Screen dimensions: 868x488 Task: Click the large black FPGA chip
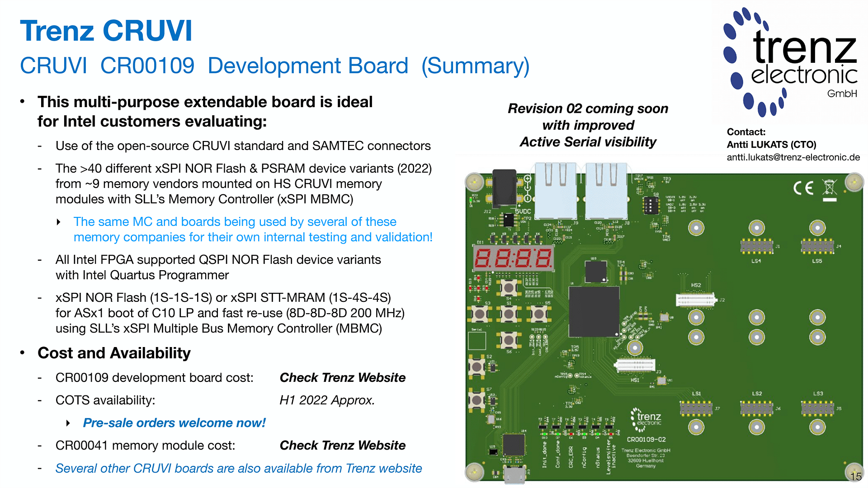click(594, 312)
